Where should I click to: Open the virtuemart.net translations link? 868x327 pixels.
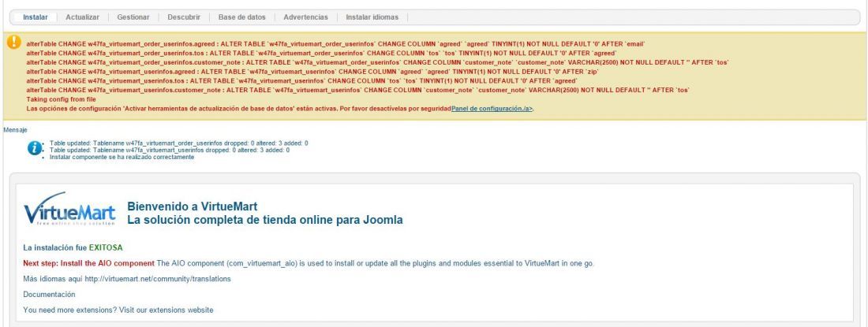pyautogui.click(x=158, y=279)
